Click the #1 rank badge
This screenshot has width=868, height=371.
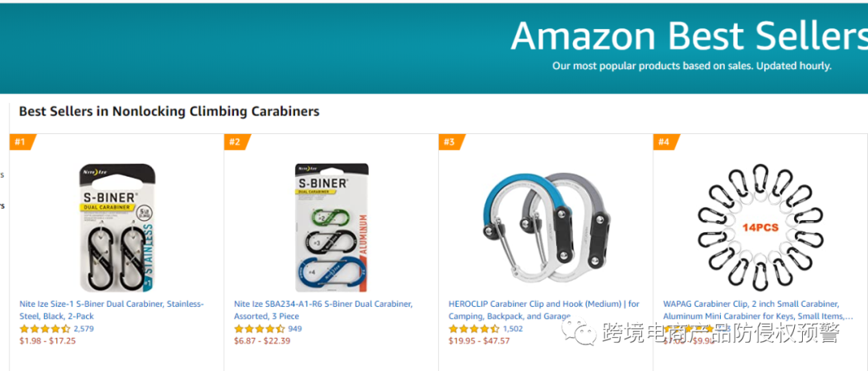pyautogui.click(x=20, y=142)
